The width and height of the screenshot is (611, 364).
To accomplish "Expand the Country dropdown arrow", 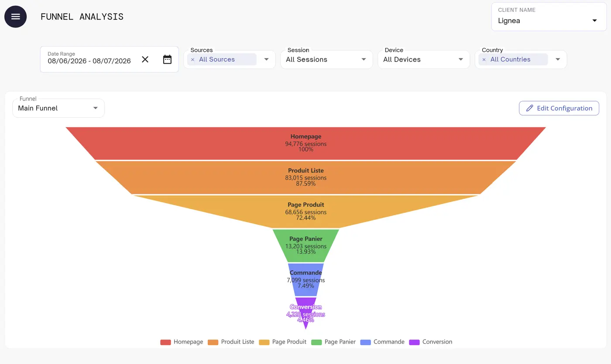I will point(558,59).
